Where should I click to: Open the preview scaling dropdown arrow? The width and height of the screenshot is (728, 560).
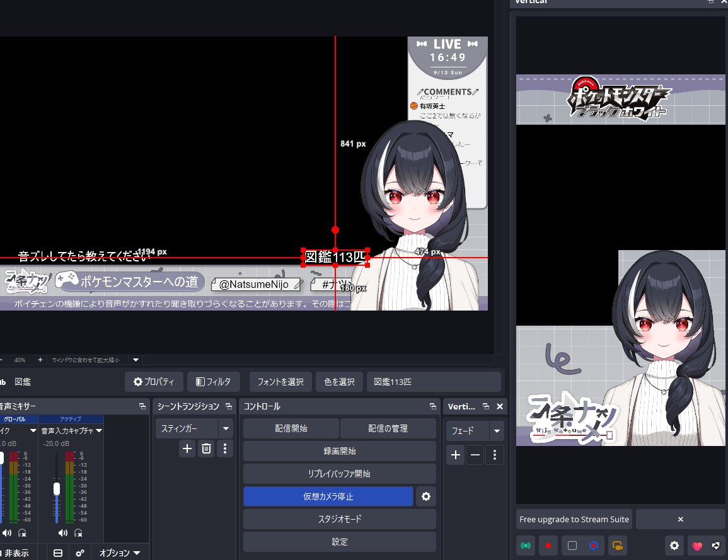point(136,360)
